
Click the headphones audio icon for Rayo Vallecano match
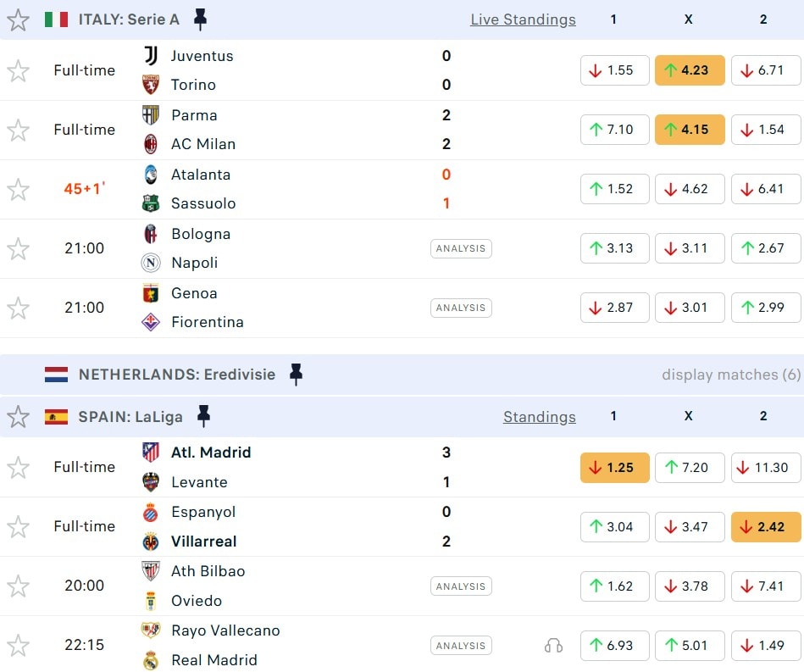click(x=553, y=646)
